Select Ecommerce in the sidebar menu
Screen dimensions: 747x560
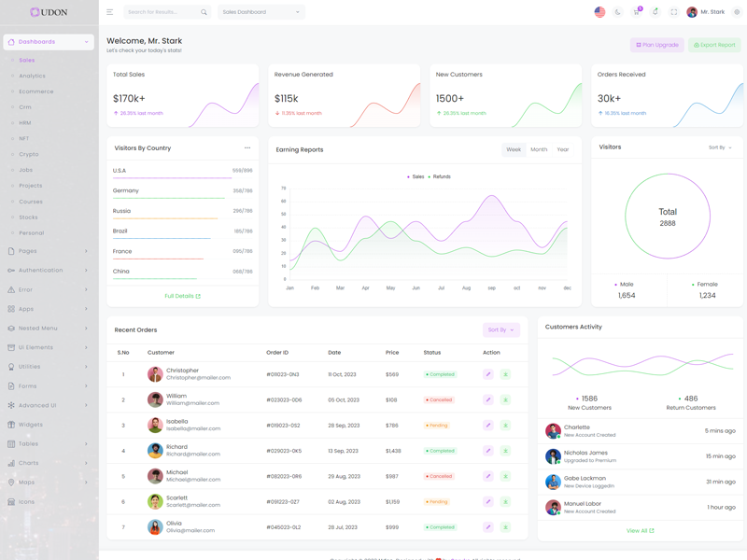[36, 91]
